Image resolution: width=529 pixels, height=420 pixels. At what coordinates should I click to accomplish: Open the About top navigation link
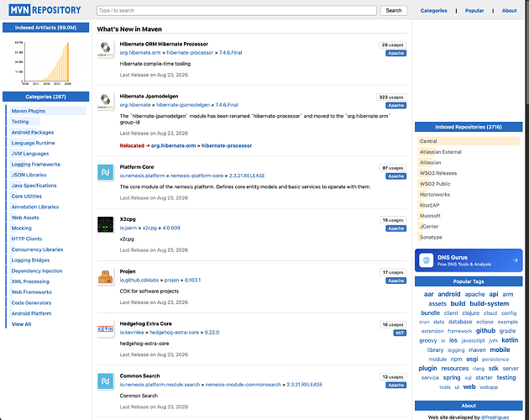[509, 11]
